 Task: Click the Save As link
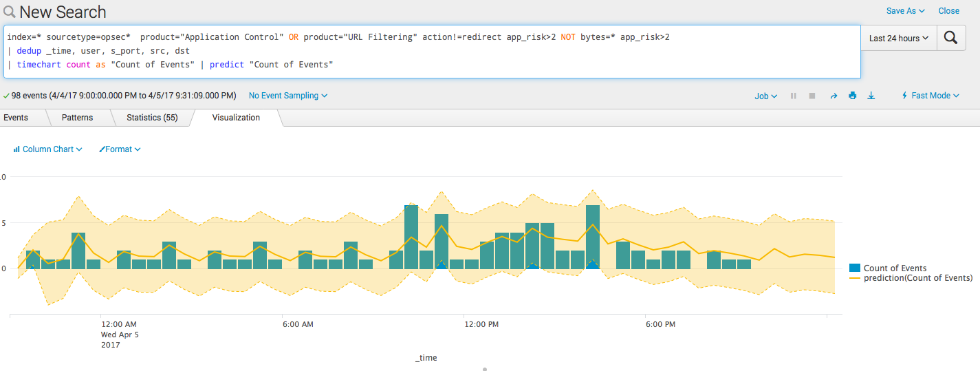point(905,11)
